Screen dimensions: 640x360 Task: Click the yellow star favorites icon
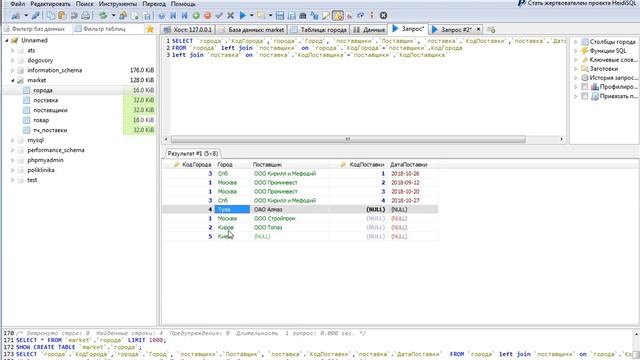[150, 29]
